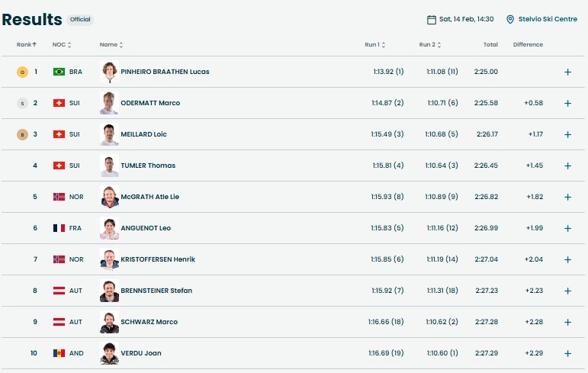Screen dimensions: 588x373
Task: Click the location pin icon
Action: coord(510,19)
